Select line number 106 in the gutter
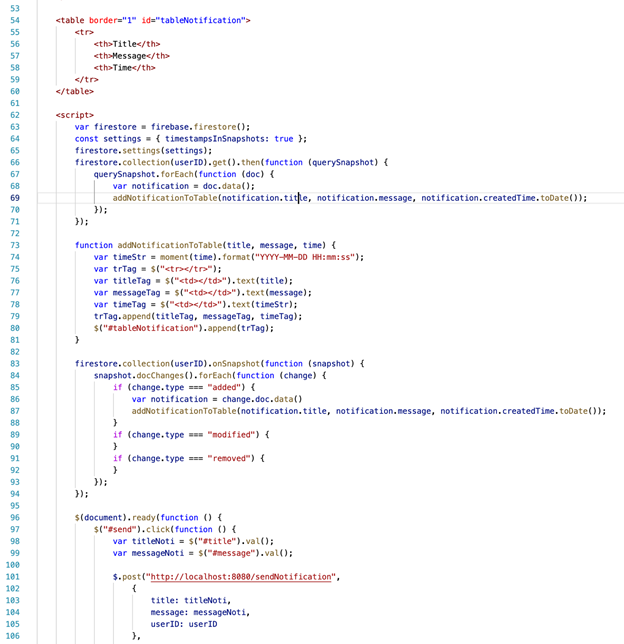The width and height of the screenshot is (624, 644). pos(13,636)
